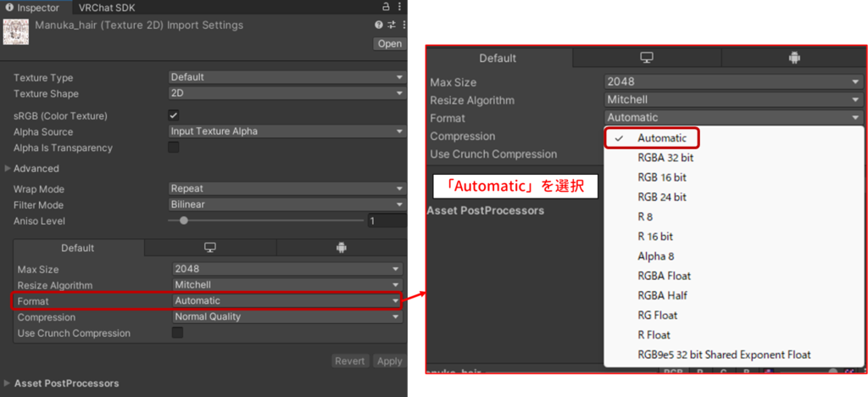
Task: Select the PC standalone monitor platform tab
Action: pyautogui.click(x=209, y=248)
